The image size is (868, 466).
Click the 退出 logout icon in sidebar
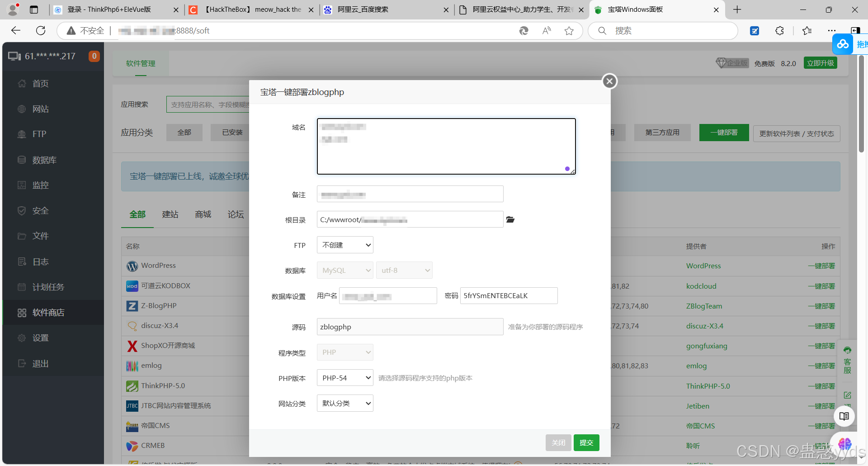[22, 363]
